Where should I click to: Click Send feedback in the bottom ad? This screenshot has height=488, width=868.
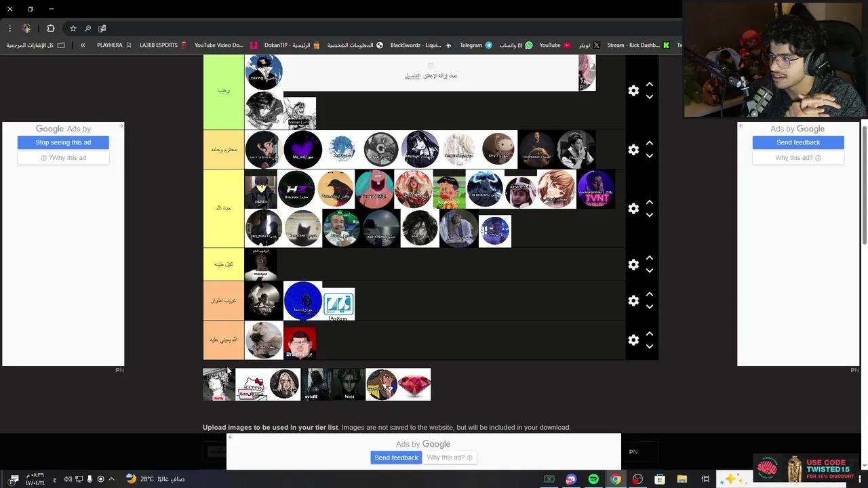pyautogui.click(x=396, y=457)
